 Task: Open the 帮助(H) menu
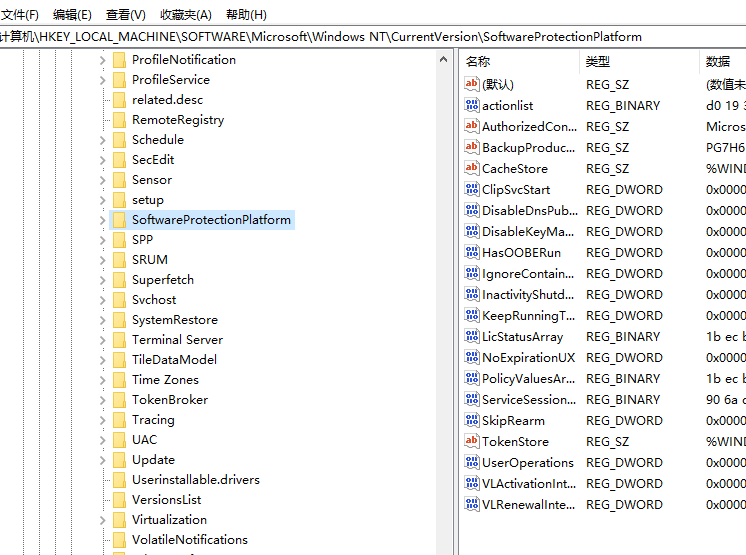(x=246, y=15)
